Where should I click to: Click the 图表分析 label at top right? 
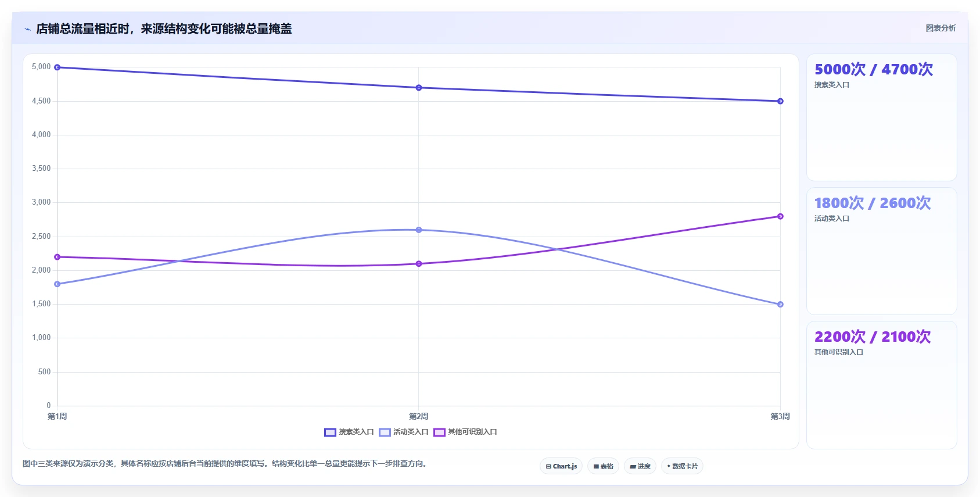coord(940,28)
